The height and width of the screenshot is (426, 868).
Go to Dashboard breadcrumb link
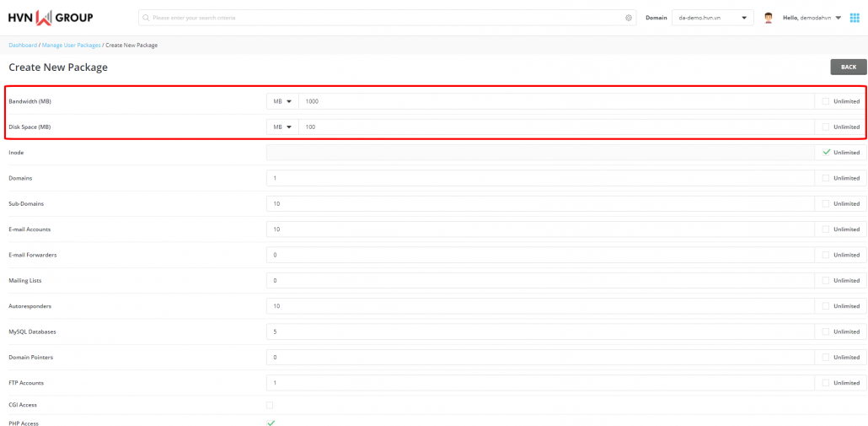[x=23, y=45]
